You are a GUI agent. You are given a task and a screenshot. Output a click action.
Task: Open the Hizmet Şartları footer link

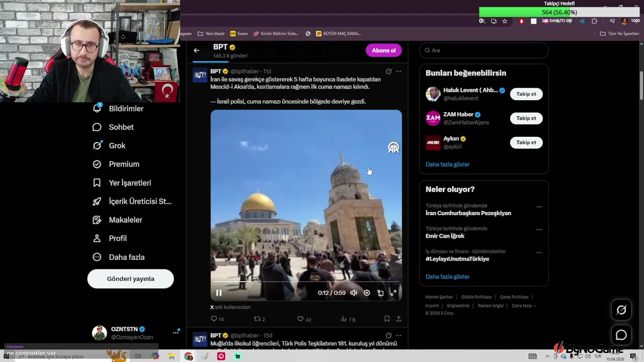(x=439, y=297)
